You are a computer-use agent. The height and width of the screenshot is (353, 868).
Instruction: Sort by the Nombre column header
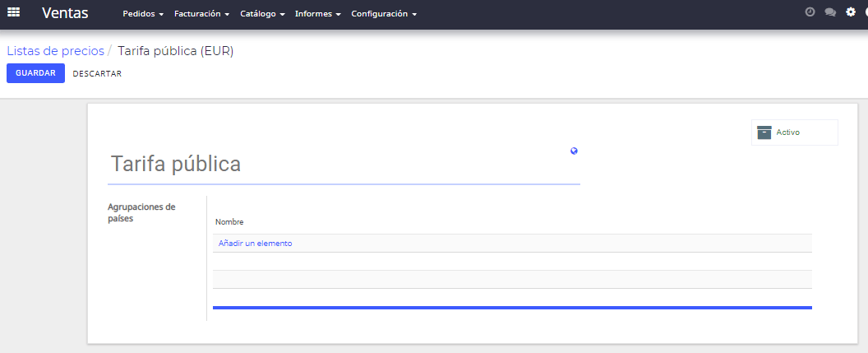pyautogui.click(x=229, y=222)
